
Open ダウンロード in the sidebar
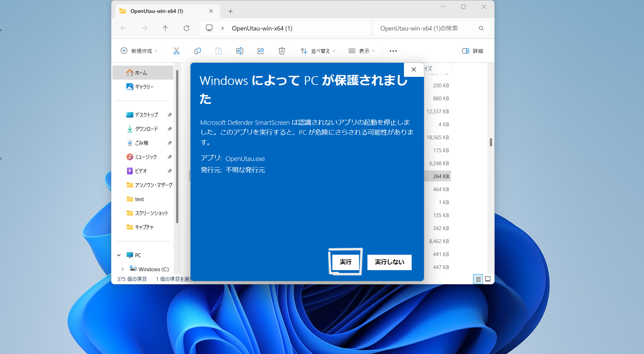[143, 129]
